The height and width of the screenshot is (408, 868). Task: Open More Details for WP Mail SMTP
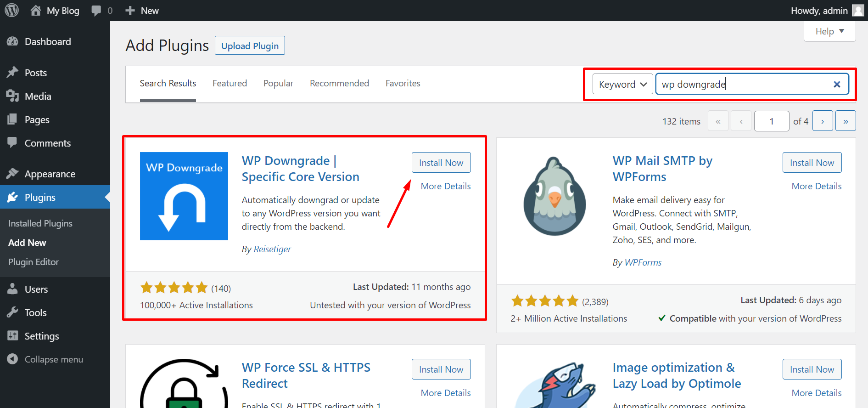tap(817, 186)
